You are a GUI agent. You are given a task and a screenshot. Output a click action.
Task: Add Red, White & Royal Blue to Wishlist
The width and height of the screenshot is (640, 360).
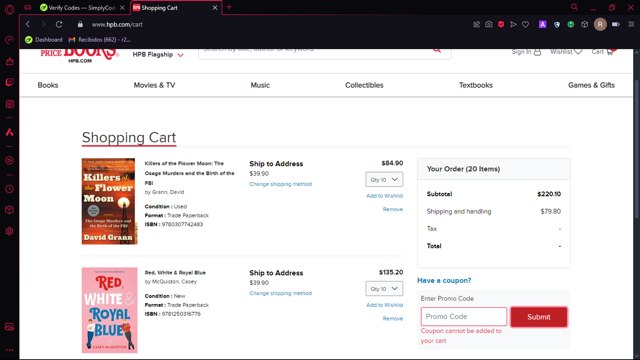(384, 305)
